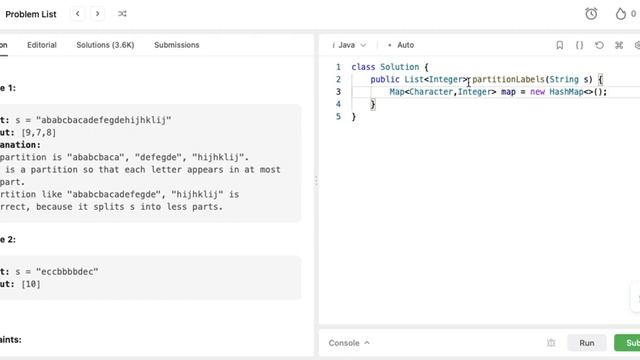
Task: Click closing brace on line 5
Action: click(354, 117)
